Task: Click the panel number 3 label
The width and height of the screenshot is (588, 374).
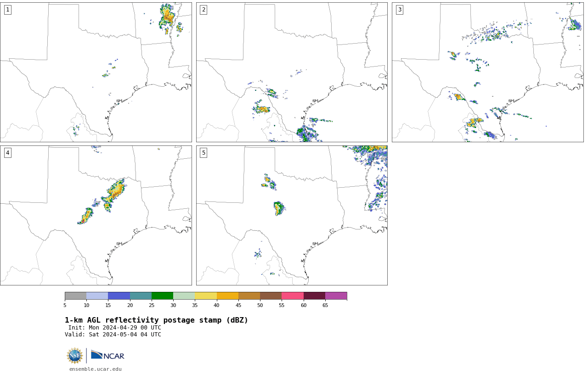Action: 400,10
